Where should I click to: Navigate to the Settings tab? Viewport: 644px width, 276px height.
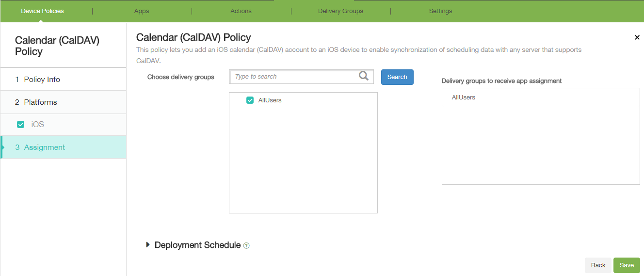(440, 11)
